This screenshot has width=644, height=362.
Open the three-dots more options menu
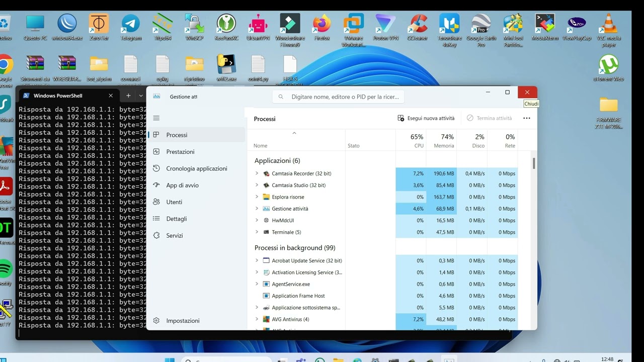(526, 118)
